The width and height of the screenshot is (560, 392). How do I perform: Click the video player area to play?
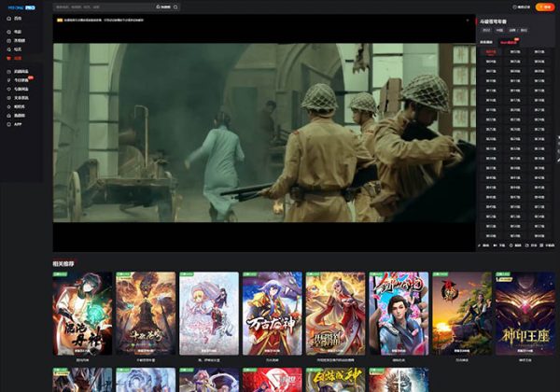264,133
